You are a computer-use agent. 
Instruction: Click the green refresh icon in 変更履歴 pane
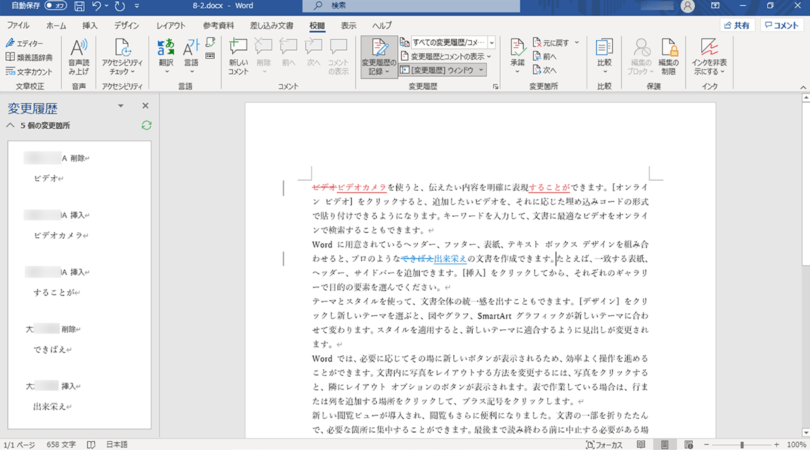pyautogui.click(x=146, y=126)
